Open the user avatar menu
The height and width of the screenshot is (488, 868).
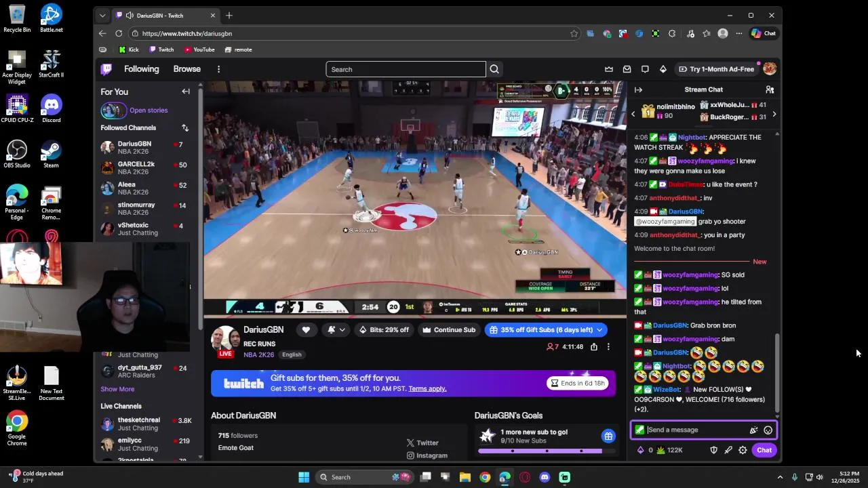(769, 68)
